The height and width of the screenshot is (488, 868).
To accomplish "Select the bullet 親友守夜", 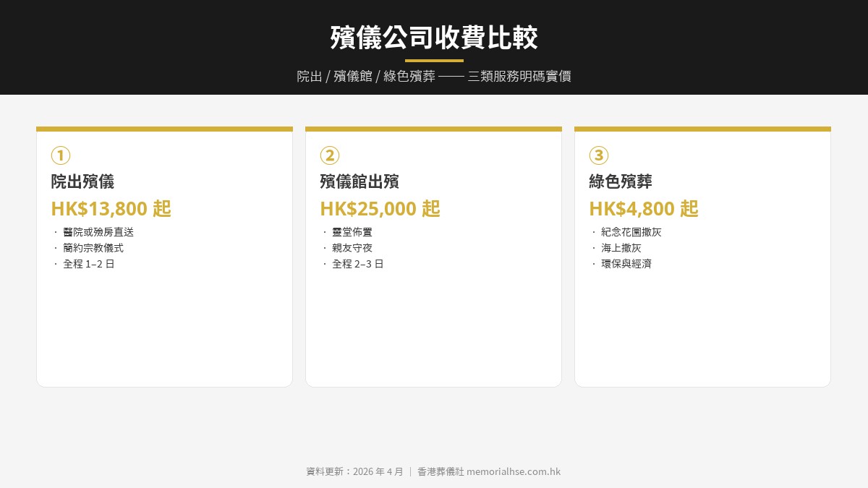I will [352, 248].
